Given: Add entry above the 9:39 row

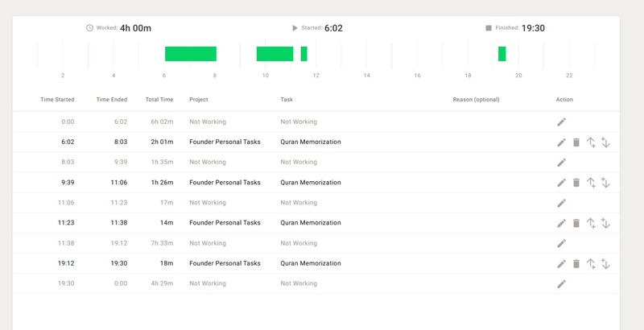Looking at the screenshot, I should (591, 183).
